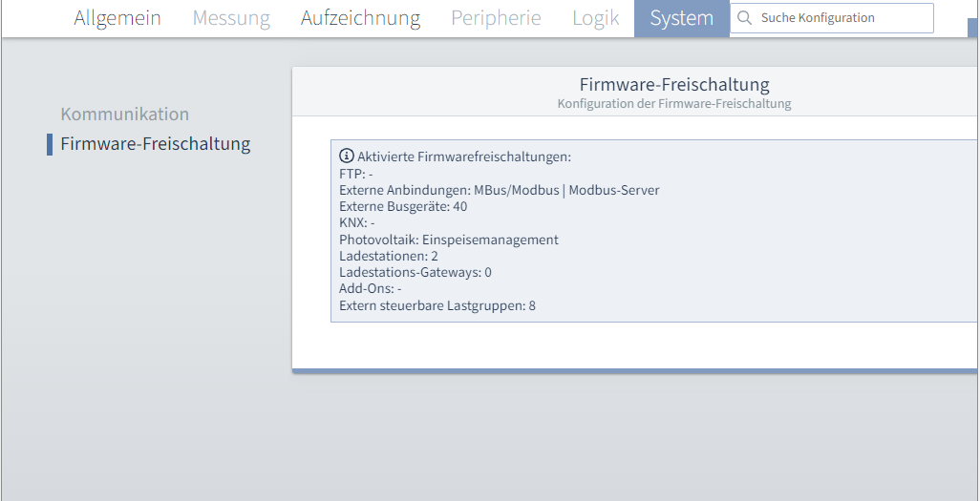Viewport: 980px width, 501px height.
Task: Click the info icon beside Aktivierte Firmwarefreischaltungen
Action: coord(347,156)
